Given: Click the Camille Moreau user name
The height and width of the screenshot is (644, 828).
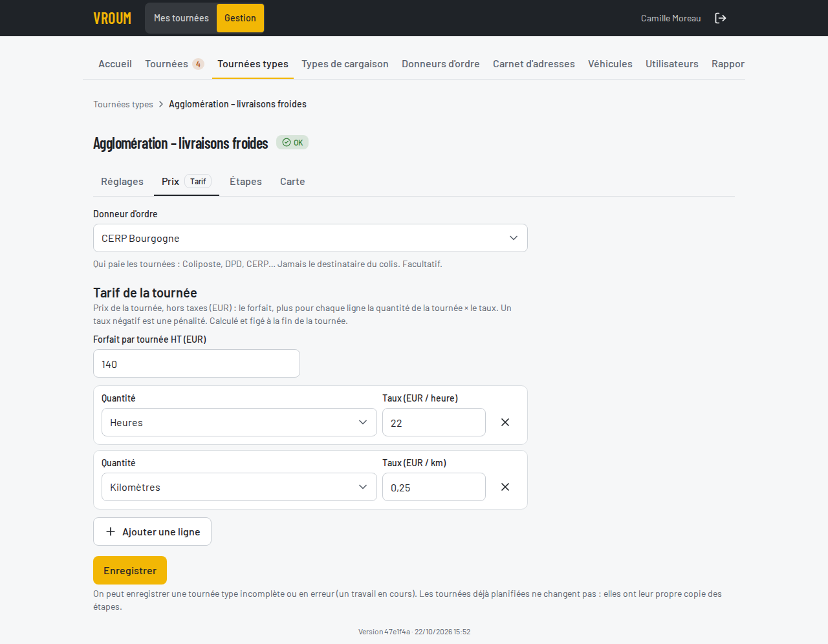Looking at the screenshot, I should 671,18.
